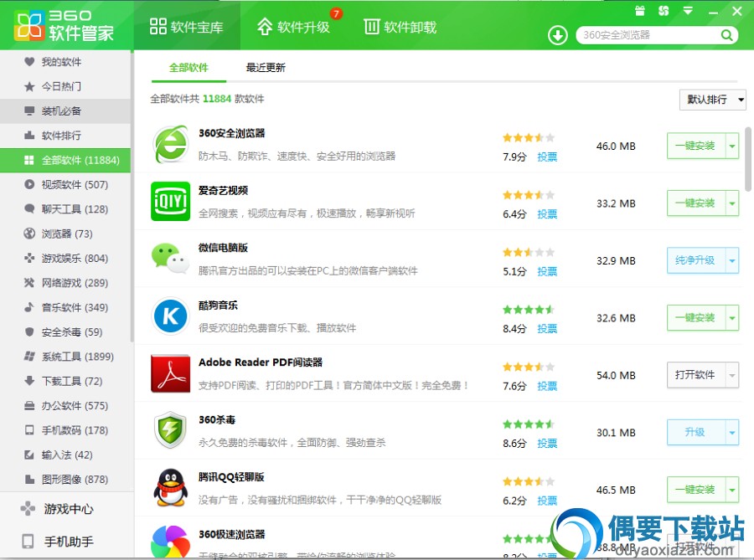The height and width of the screenshot is (560, 754).
Task: Open 游戏中心 at sidebar bottom
Action: pos(67,509)
